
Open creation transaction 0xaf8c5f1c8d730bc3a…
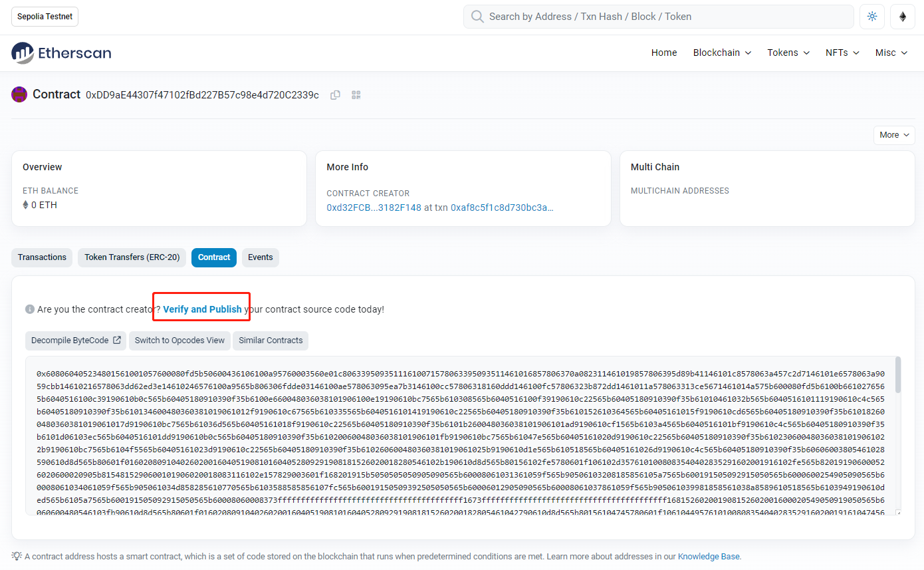point(502,208)
